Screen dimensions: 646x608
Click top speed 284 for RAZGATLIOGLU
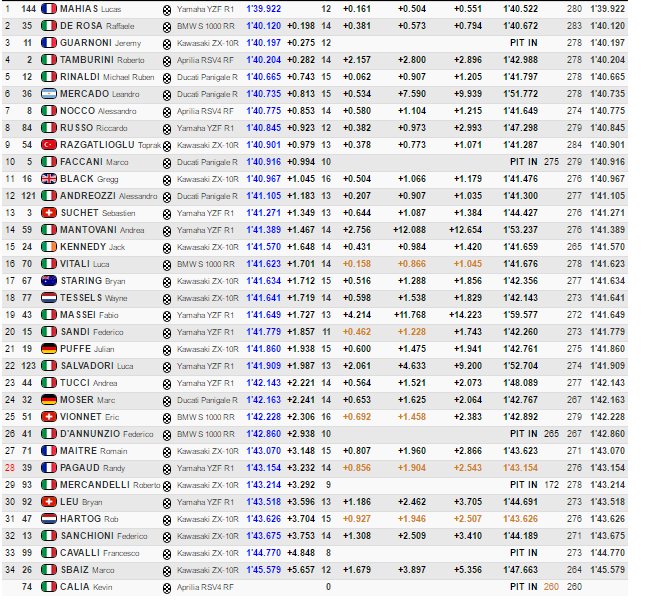pyautogui.click(x=574, y=145)
